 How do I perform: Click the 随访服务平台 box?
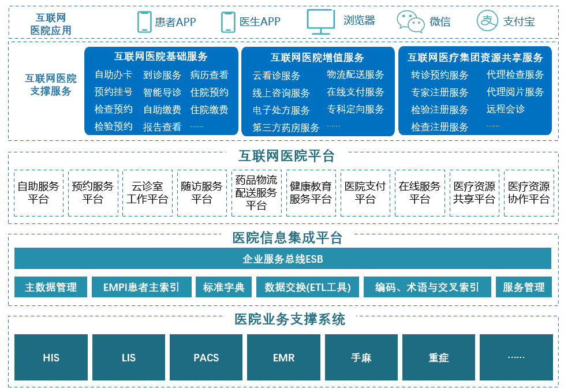(202, 193)
